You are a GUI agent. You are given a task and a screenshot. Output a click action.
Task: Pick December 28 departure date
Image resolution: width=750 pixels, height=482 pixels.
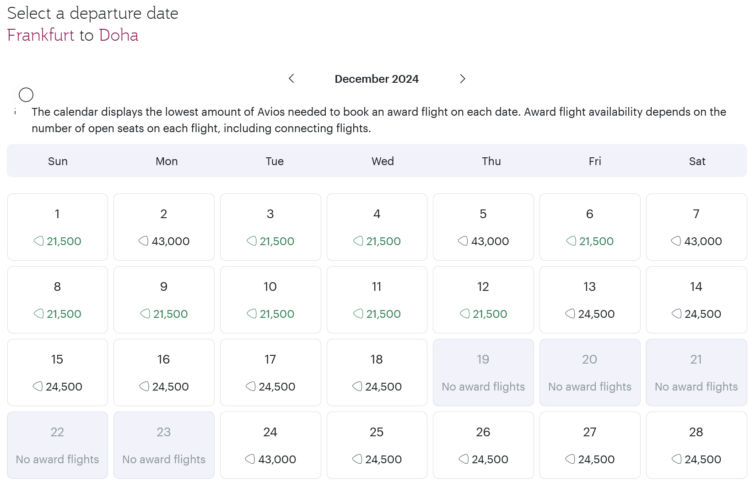(x=696, y=445)
